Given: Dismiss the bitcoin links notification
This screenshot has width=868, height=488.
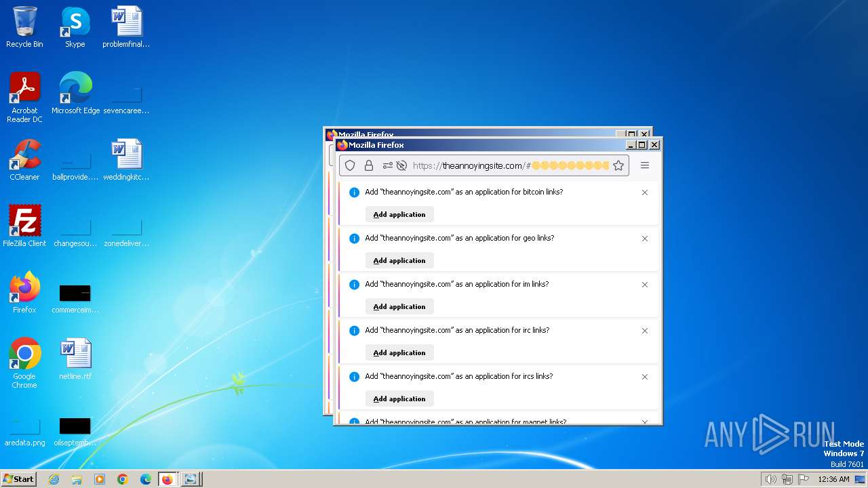Looking at the screenshot, I should (645, 192).
